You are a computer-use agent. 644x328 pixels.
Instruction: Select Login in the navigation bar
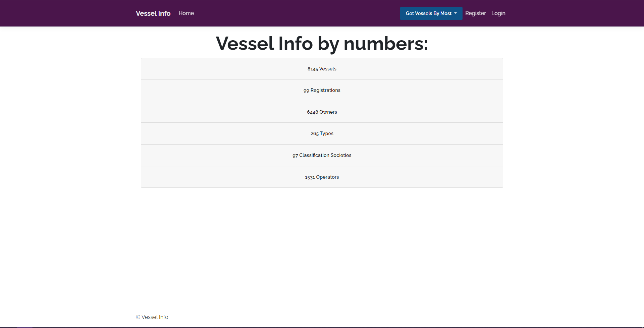(498, 13)
